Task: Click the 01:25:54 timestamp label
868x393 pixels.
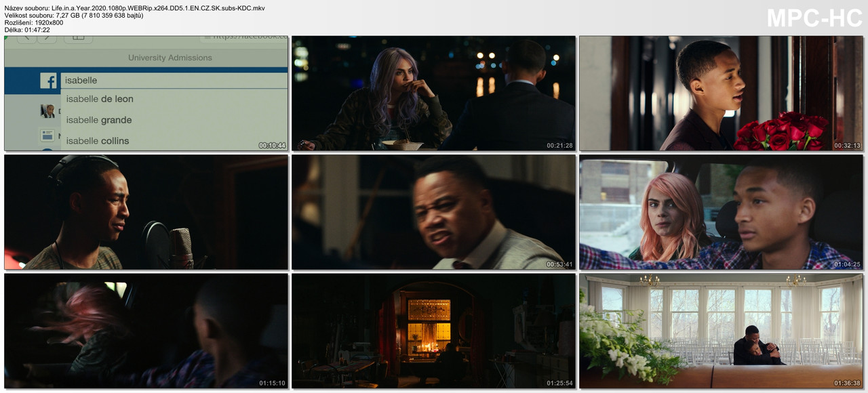Action: click(559, 383)
